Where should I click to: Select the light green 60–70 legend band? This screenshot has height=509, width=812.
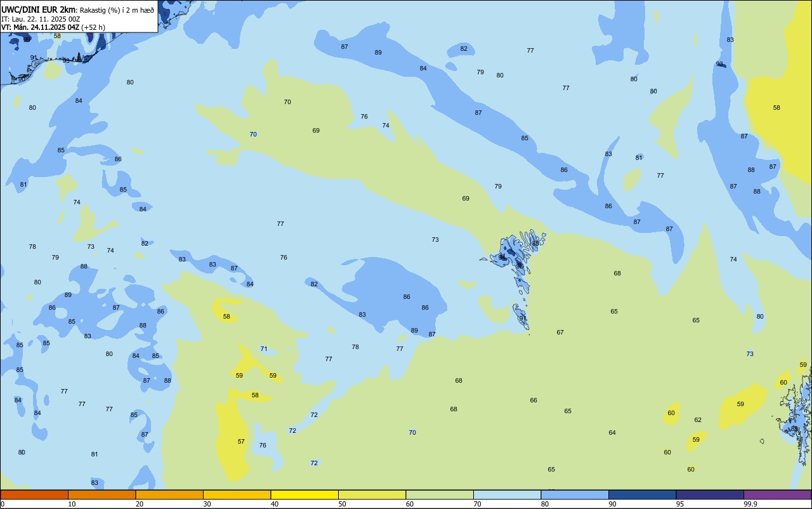point(440,494)
